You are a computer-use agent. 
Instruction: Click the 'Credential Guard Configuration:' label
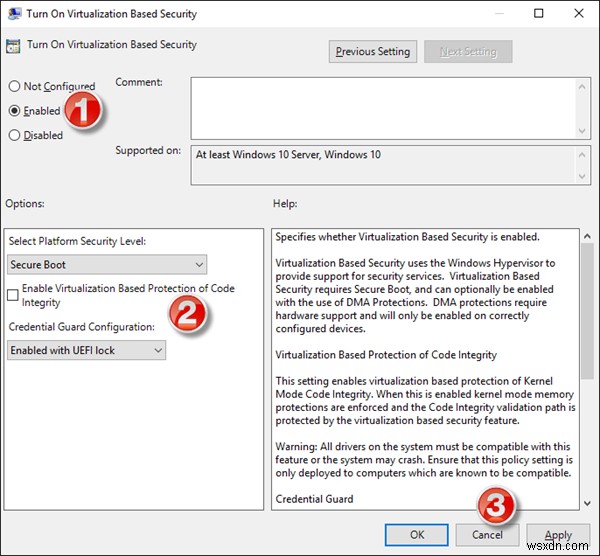click(82, 327)
